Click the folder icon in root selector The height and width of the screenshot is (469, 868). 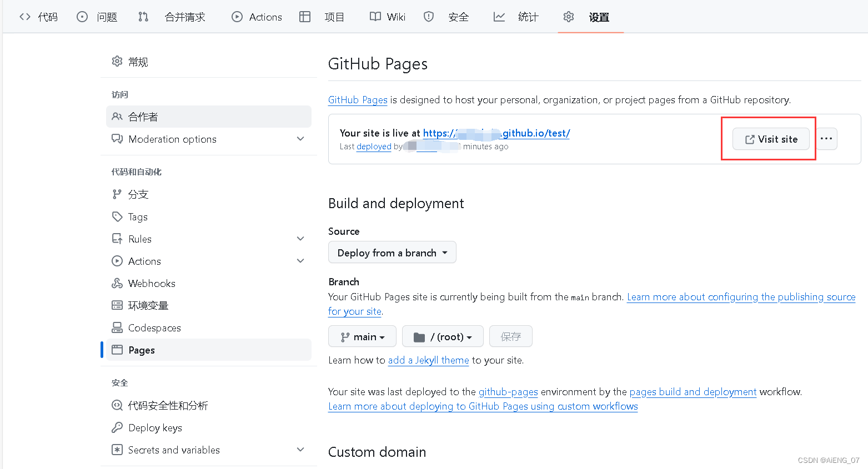[419, 337]
